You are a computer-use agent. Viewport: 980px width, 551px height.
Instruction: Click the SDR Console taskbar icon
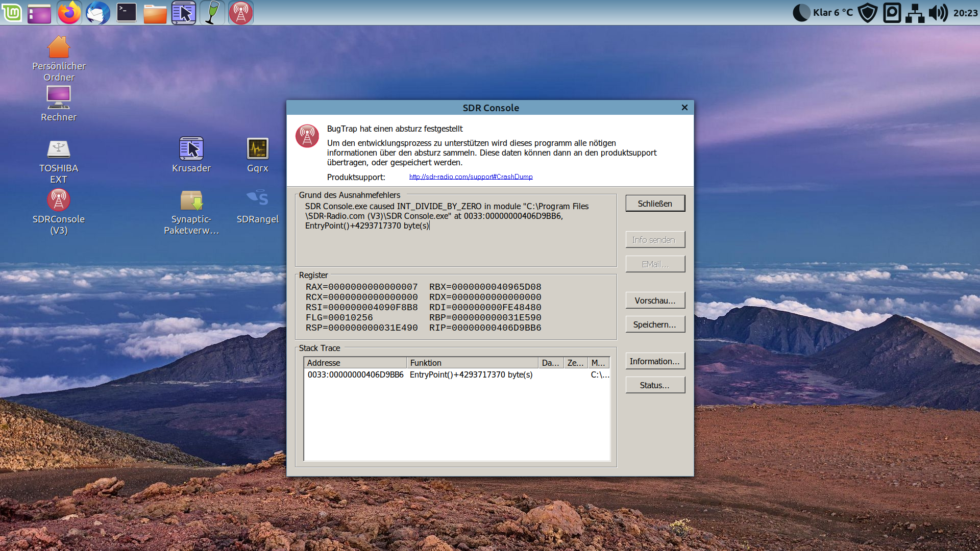[x=241, y=13]
